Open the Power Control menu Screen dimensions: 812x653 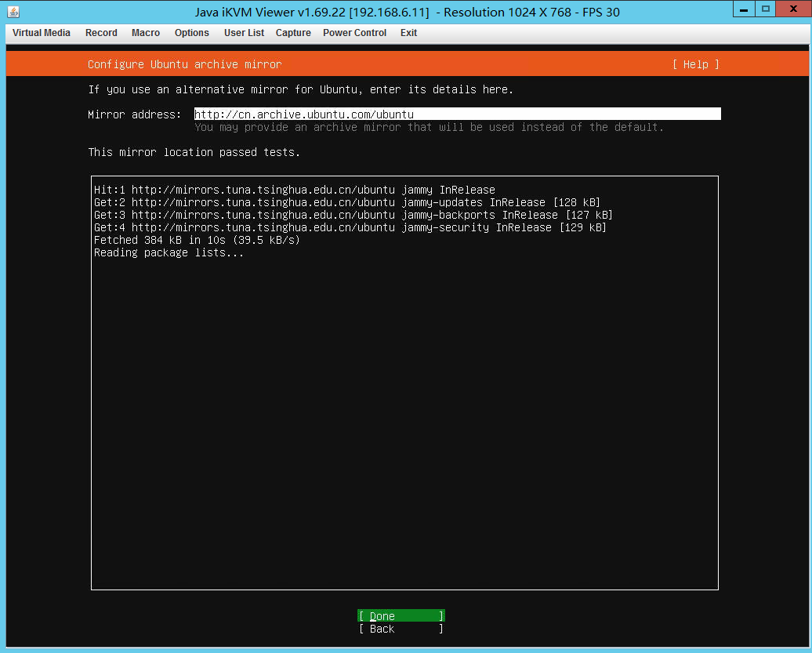(x=355, y=33)
